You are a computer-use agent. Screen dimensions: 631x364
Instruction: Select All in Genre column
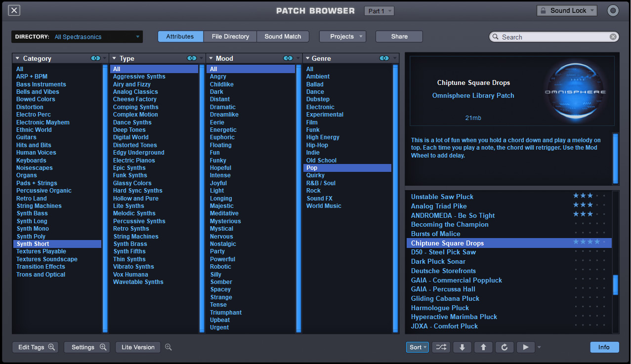310,69
